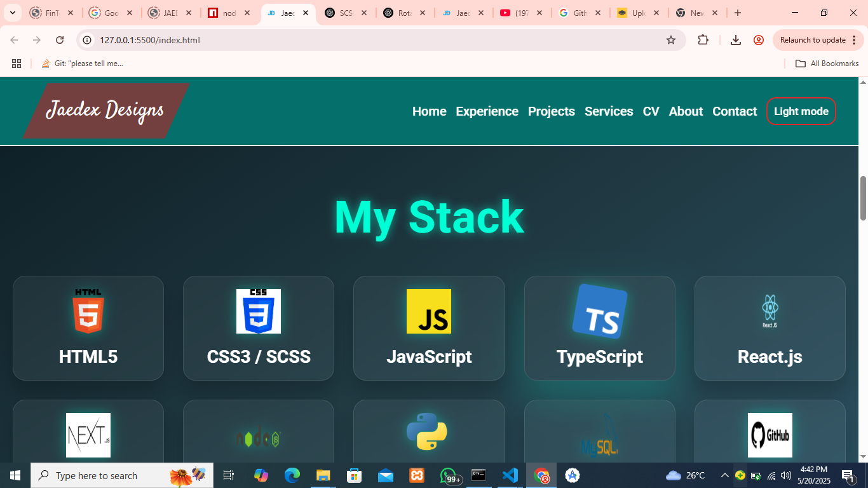Open volume control in system tray
868x488 pixels.
tap(786, 475)
